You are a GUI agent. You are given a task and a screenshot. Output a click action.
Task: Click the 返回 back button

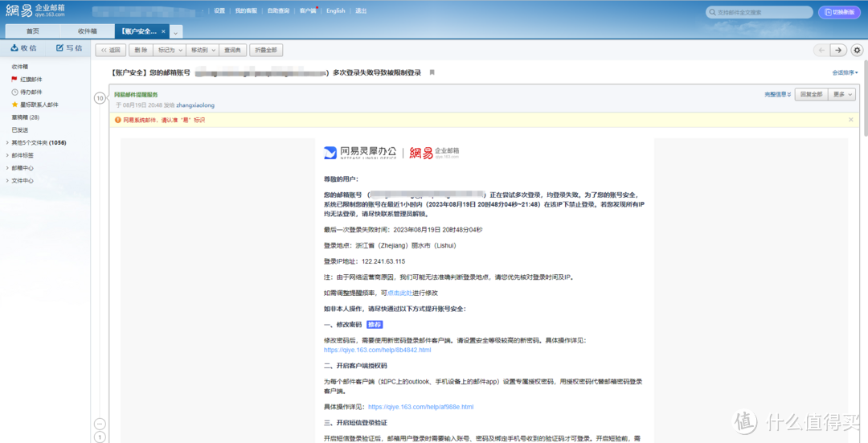pyautogui.click(x=111, y=50)
